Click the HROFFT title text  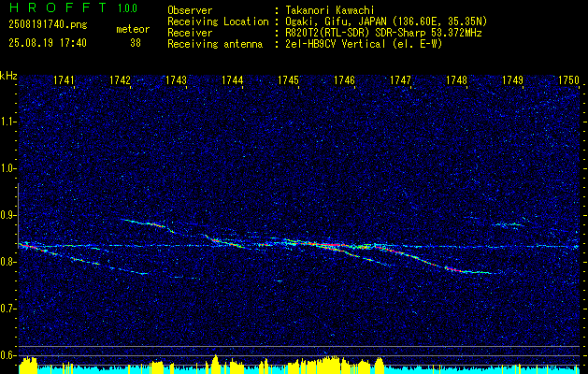point(58,7)
